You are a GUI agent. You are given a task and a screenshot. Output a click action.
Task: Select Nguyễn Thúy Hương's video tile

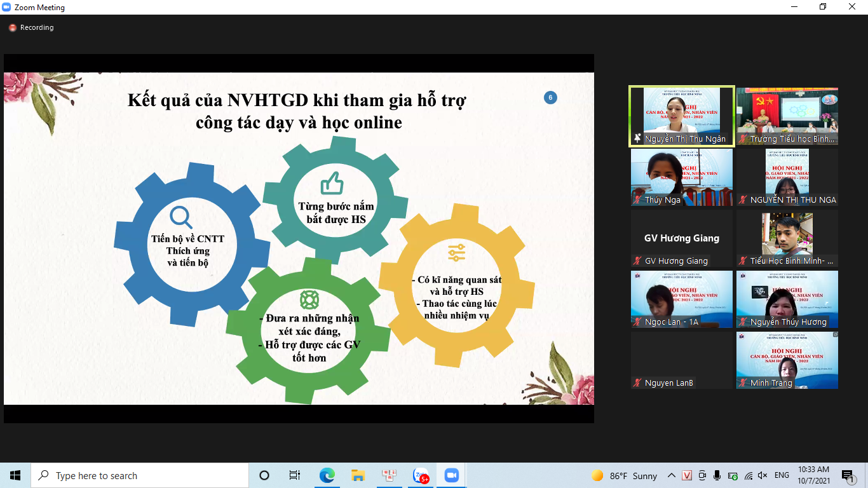coord(787,299)
